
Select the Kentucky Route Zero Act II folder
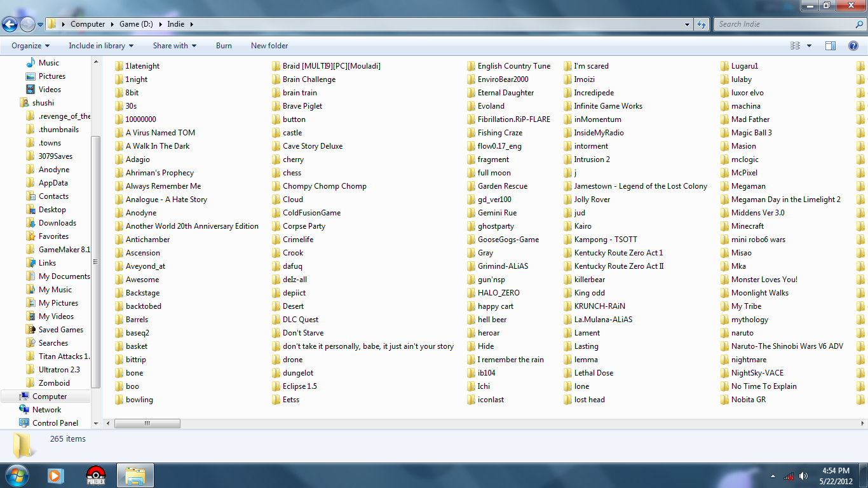click(x=614, y=266)
